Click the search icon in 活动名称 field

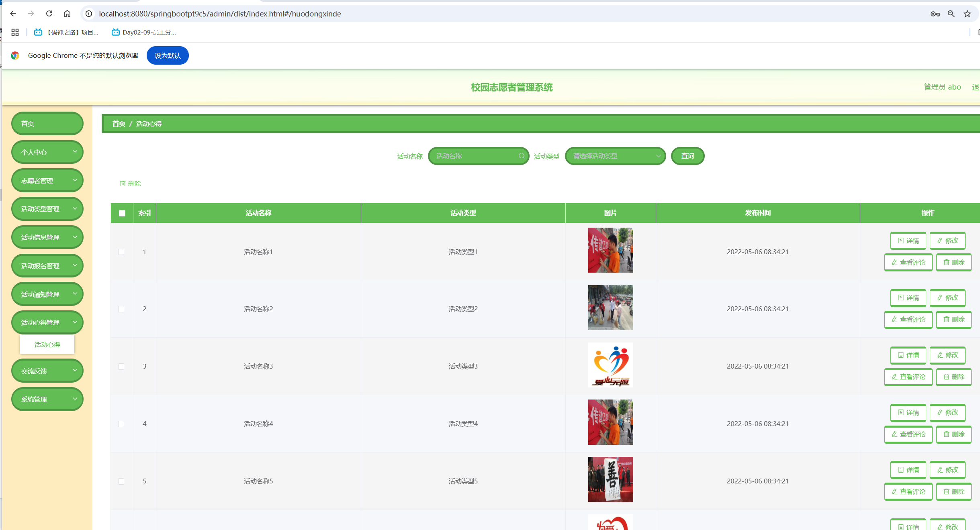521,156
